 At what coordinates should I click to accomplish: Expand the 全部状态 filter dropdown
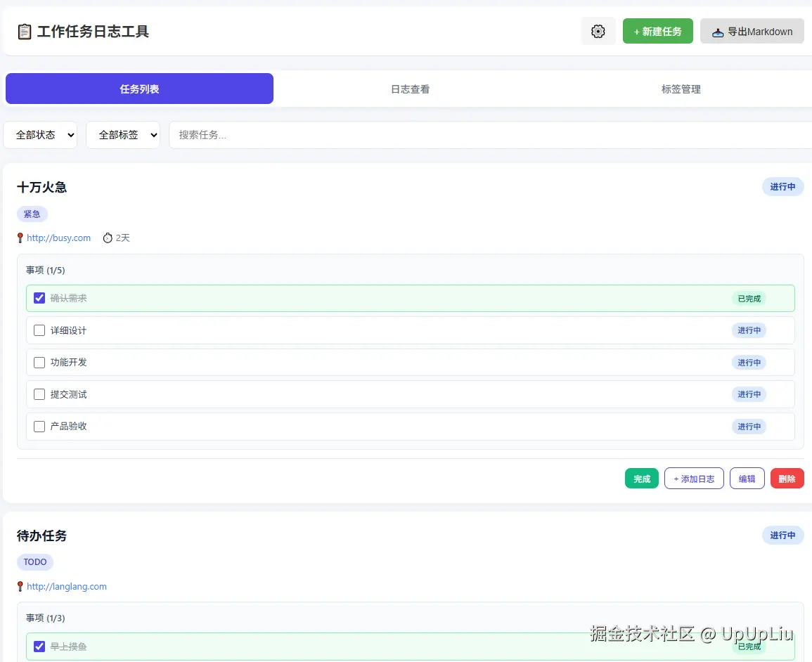coord(40,134)
